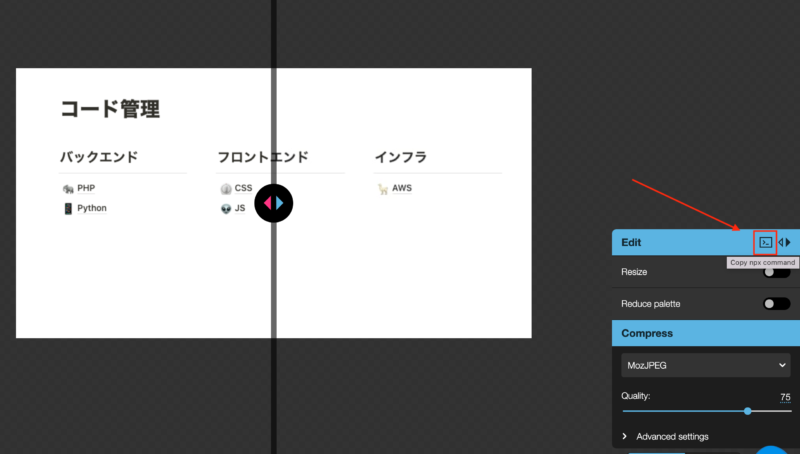Click the インフラ column heading
This screenshot has height=454, width=800.
401,157
